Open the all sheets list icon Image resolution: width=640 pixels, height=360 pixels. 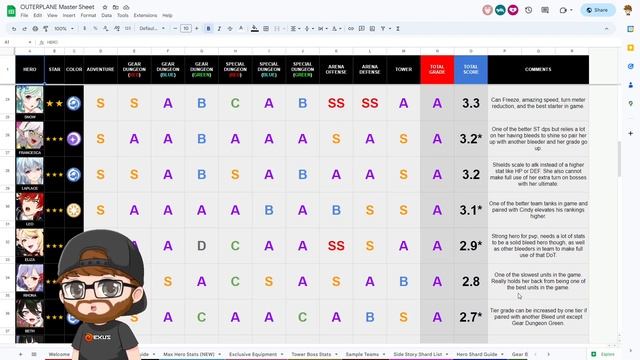[34, 354]
